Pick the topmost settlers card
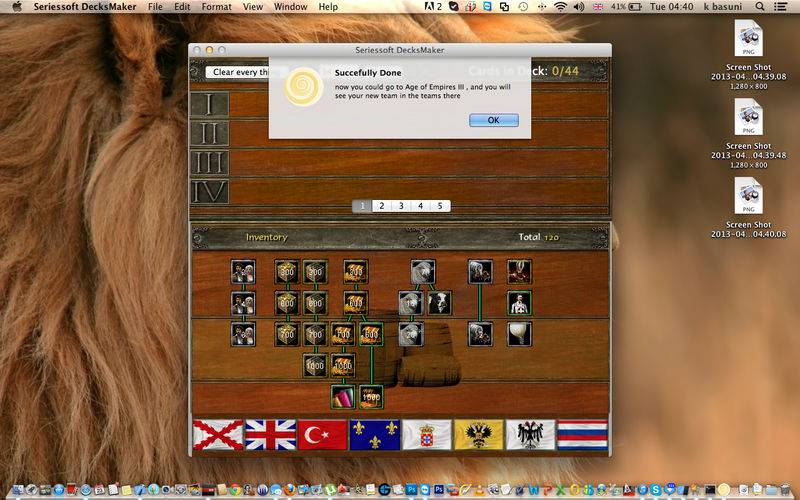The width and height of the screenshot is (800, 500). (243, 272)
